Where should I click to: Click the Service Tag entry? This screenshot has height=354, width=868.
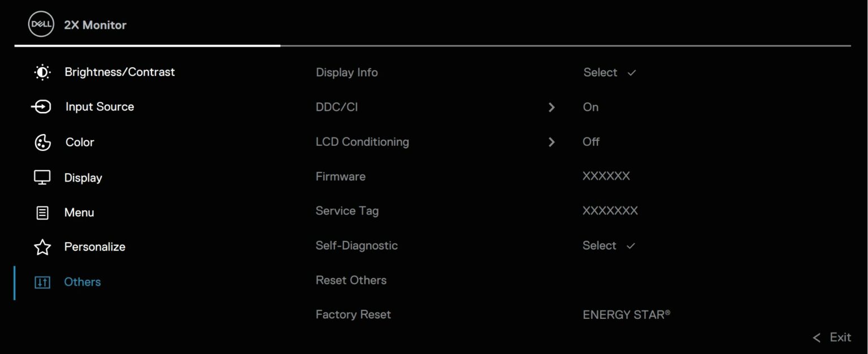[x=347, y=211]
